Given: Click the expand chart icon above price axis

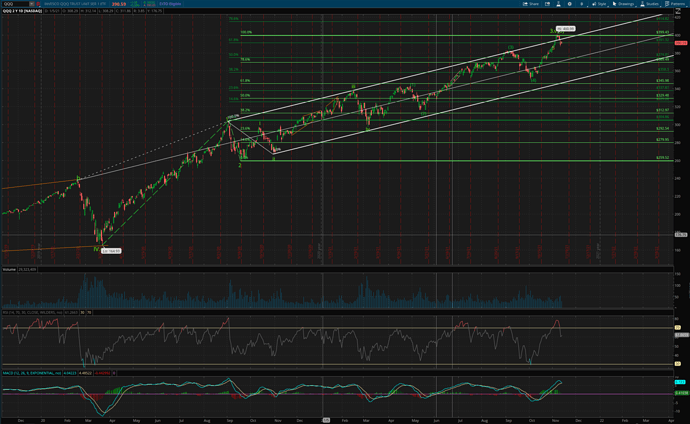Looking at the screenshot, I should (x=678, y=11).
